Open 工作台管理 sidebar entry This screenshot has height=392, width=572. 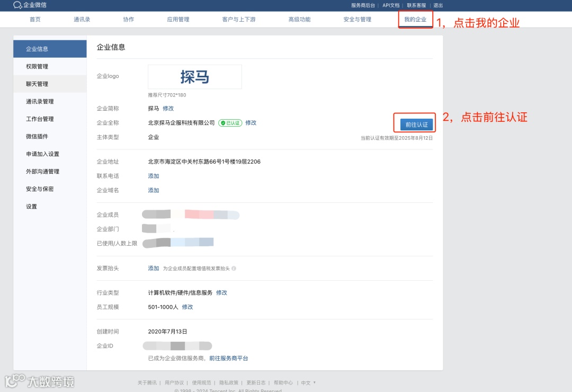coord(50,119)
